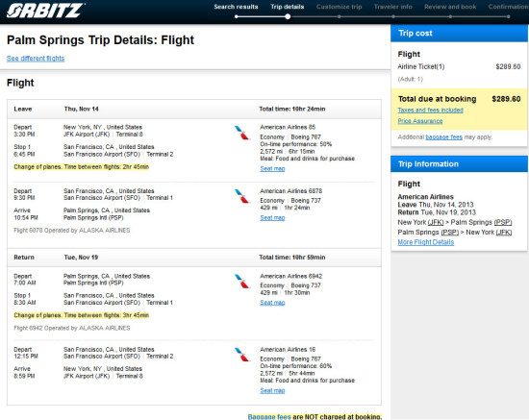Open the Price Assurance link

tap(420, 121)
